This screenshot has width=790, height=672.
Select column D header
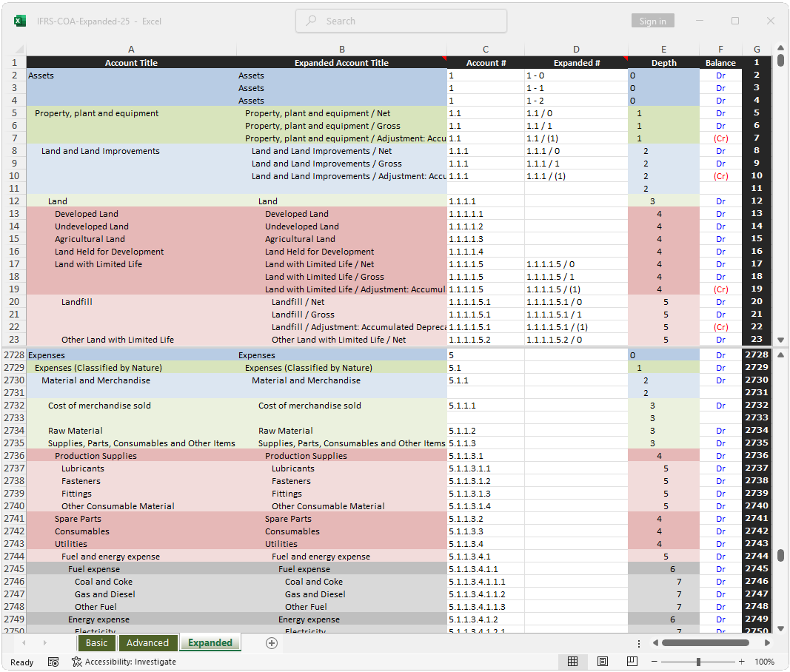576,50
